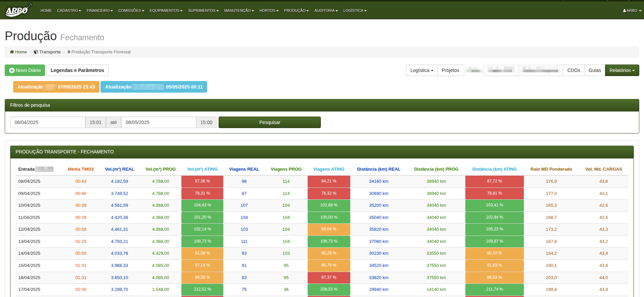
Task: Click the Guias button
Action: pos(594,70)
